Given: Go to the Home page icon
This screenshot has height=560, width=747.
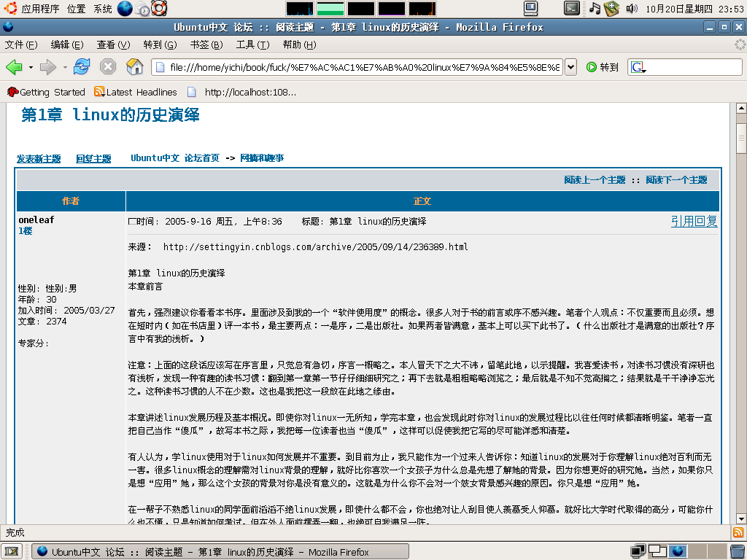Looking at the screenshot, I should (x=134, y=66).
